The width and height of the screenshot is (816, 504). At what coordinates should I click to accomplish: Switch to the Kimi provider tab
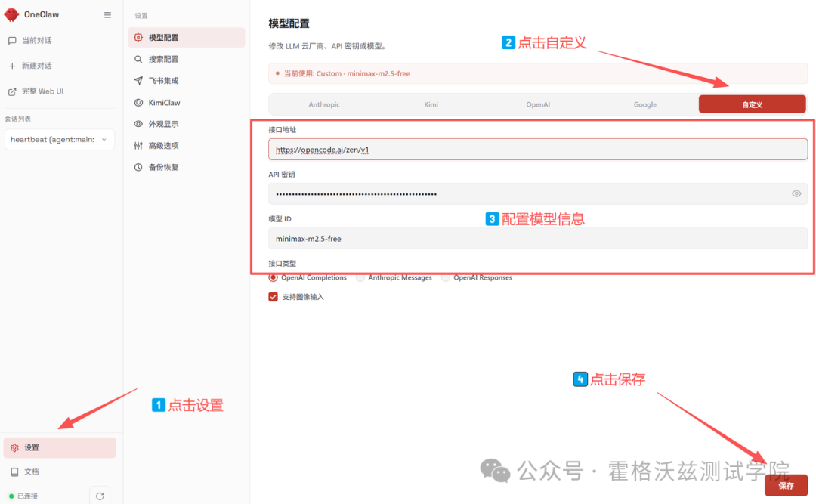[x=431, y=104]
